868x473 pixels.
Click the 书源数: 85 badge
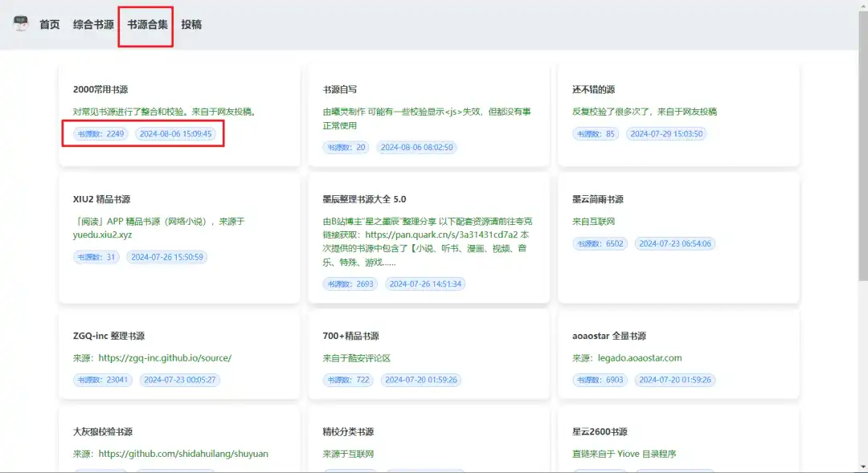click(x=596, y=134)
